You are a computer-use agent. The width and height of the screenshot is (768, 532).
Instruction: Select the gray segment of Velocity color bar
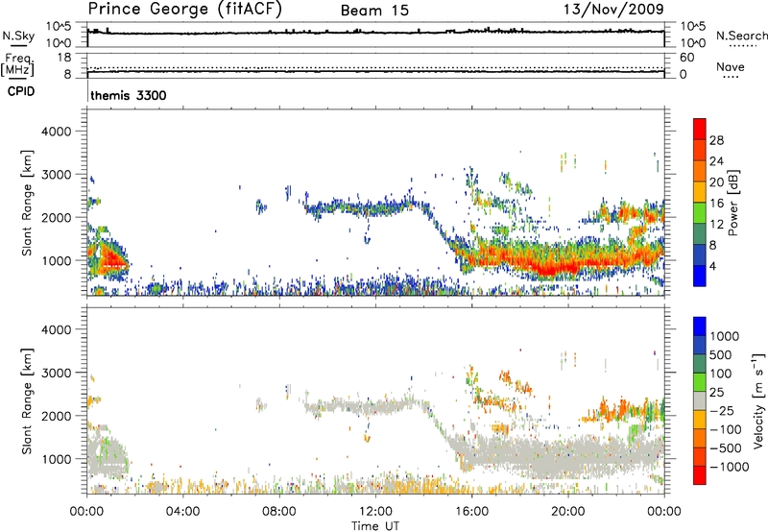700,401
